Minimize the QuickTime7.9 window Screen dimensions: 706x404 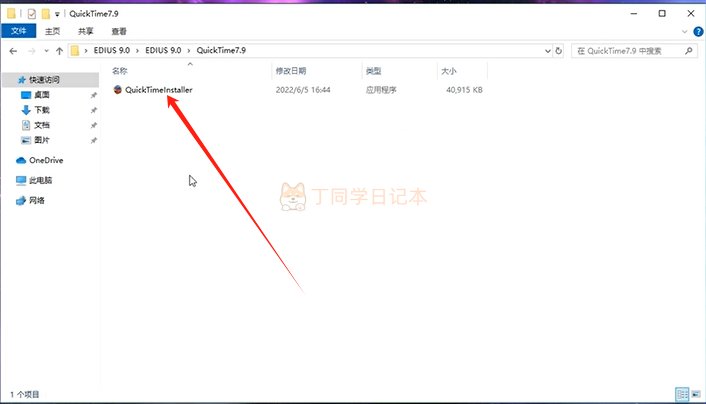click(x=634, y=14)
